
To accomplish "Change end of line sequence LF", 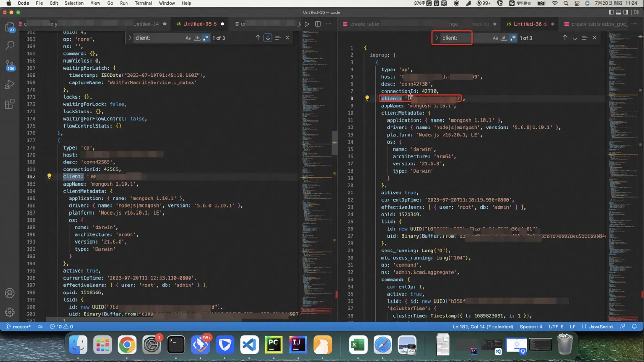I will (x=573, y=327).
